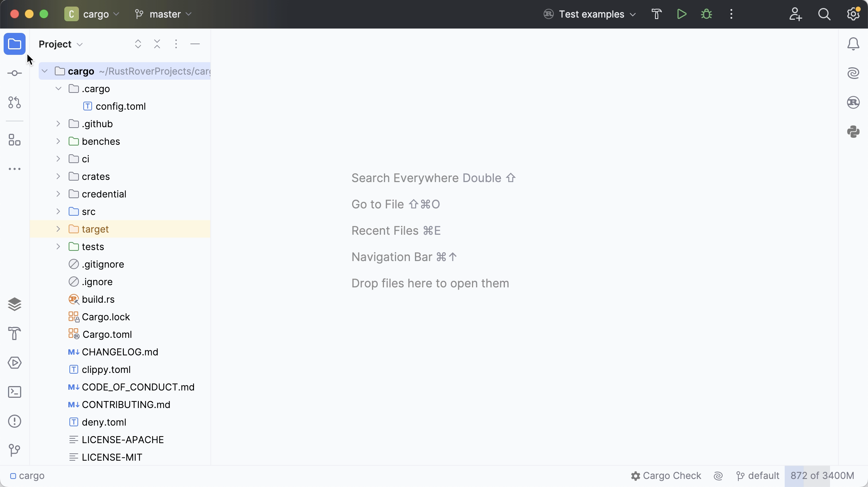Open the Commit tool window

click(15, 73)
